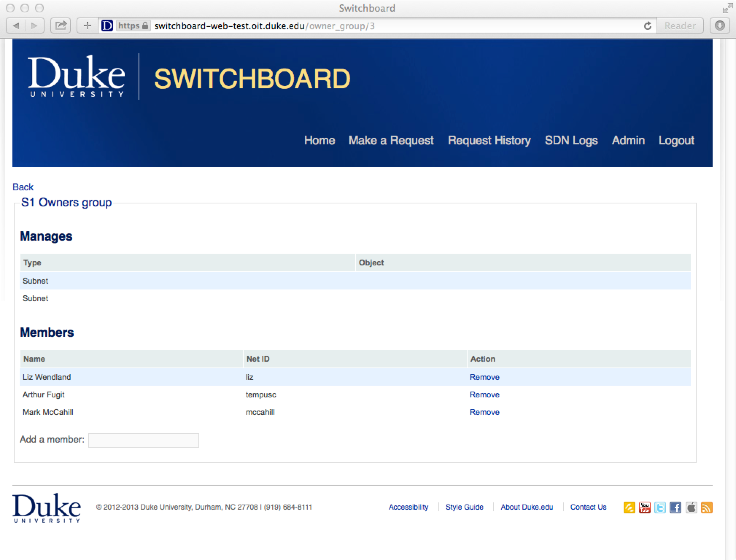
Task: Click the browser forward arrow
Action: (x=35, y=26)
